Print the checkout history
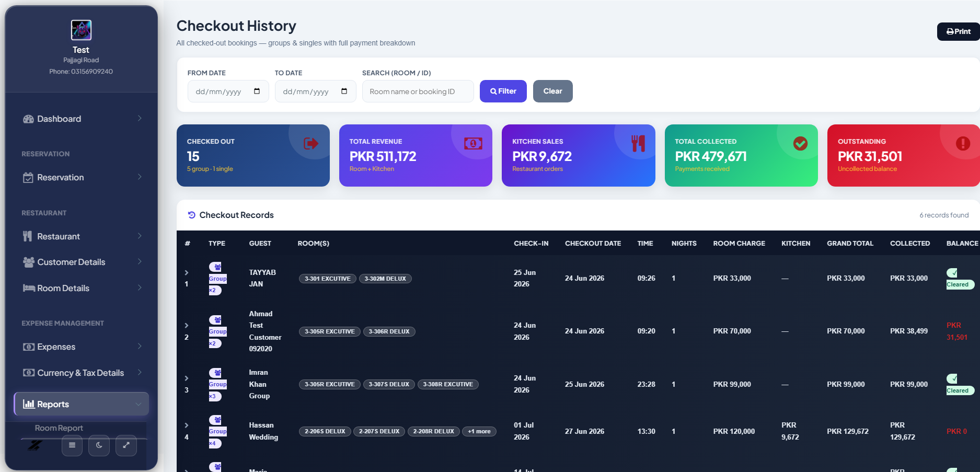Viewport: 980px width, 472px height. point(959,31)
